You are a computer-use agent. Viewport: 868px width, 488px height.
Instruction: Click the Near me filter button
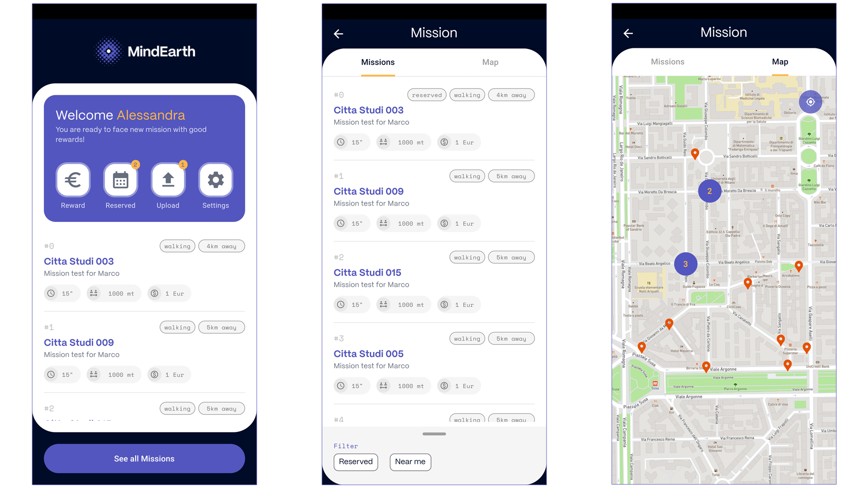tap(411, 460)
